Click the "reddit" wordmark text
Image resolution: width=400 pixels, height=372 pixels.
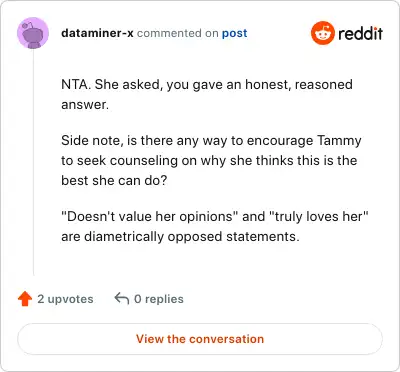360,33
